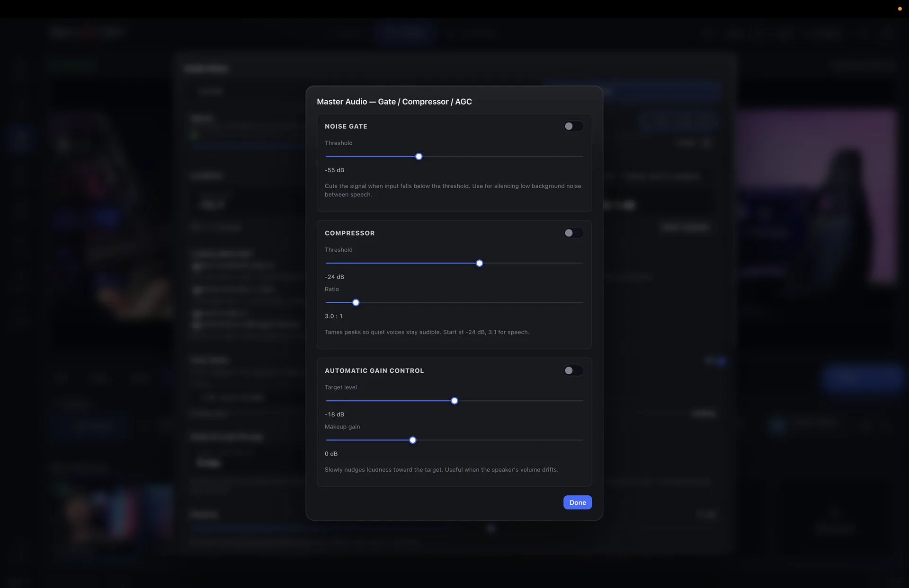Enable Automatic Gain Control toggle

coord(573,371)
